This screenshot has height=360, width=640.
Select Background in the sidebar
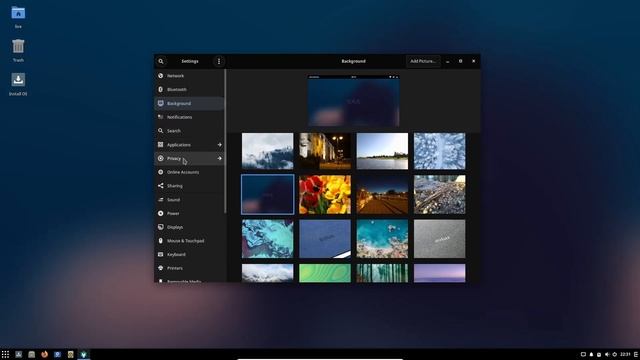pyautogui.click(x=189, y=103)
